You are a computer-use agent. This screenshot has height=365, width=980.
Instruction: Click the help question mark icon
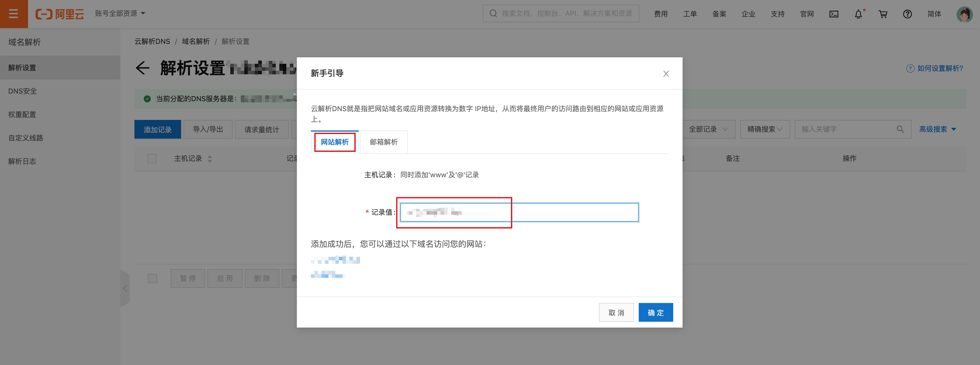click(x=907, y=14)
